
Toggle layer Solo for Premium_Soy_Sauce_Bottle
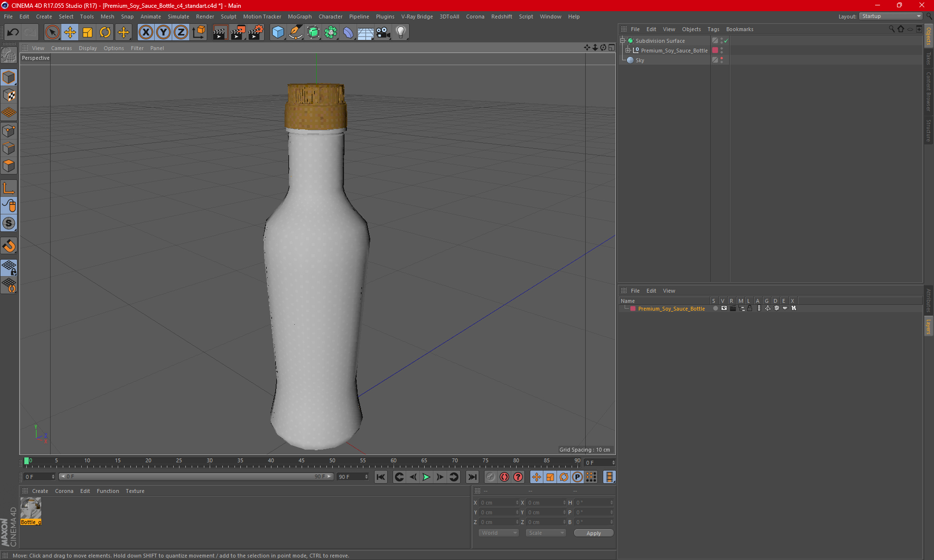pos(715,308)
